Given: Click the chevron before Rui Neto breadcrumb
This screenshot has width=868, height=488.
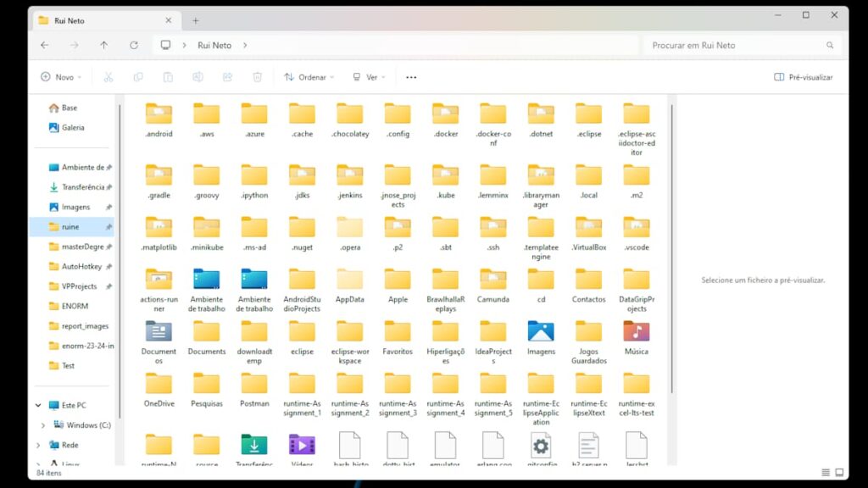Looking at the screenshot, I should click(184, 46).
